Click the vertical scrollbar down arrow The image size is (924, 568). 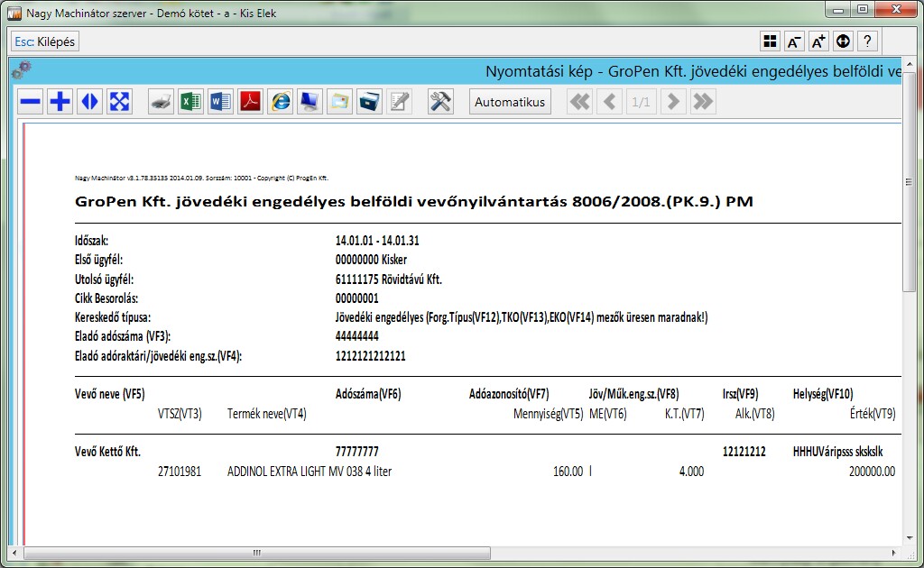click(910, 537)
